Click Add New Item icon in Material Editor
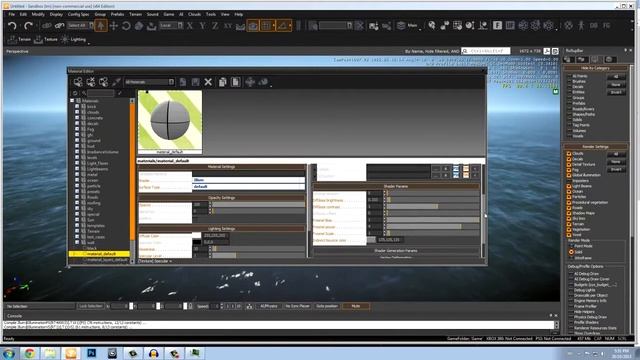 tap(78, 82)
